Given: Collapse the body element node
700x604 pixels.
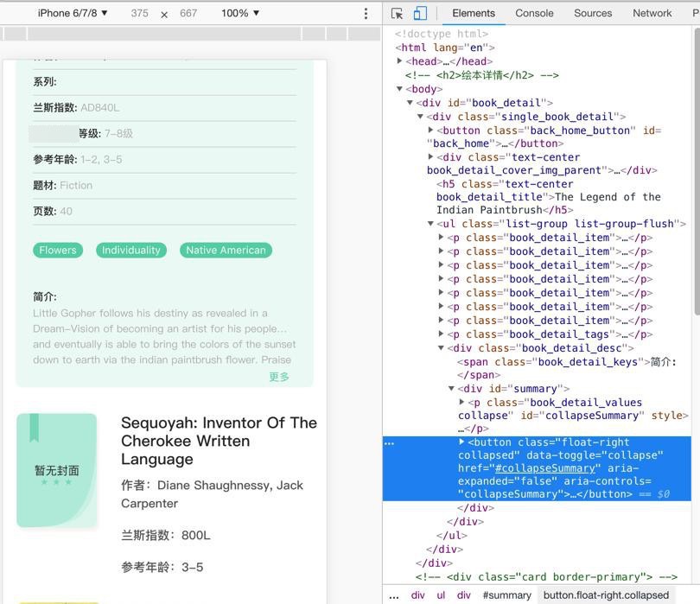Looking at the screenshot, I should (x=399, y=88).
